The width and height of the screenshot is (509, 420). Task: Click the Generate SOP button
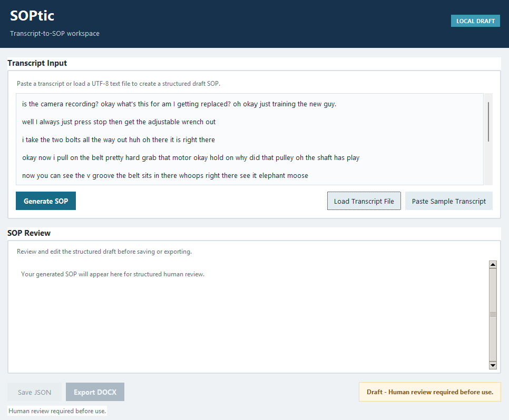point(46,201)
